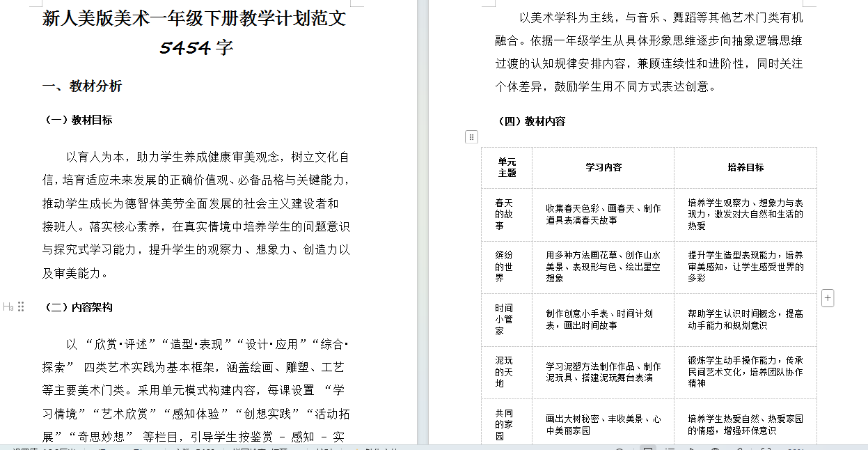Screen dimensions: 868x450
Task: Click the subheading （一）教材目标
Action: [77, 120]
